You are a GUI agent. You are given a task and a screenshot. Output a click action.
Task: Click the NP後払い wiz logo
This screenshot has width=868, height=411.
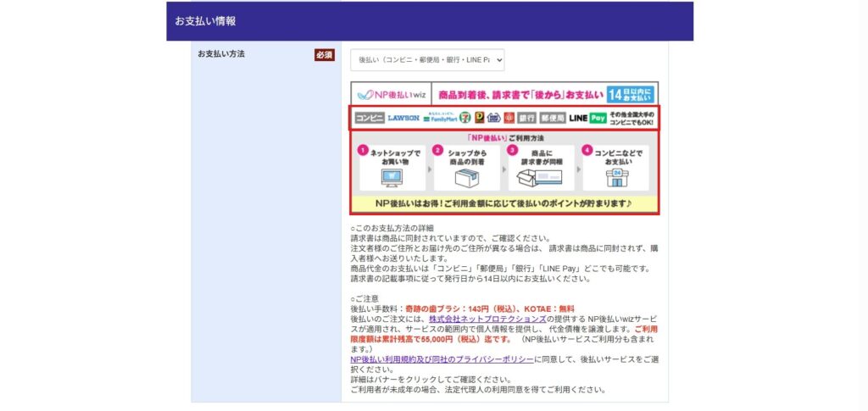[391, 94]
